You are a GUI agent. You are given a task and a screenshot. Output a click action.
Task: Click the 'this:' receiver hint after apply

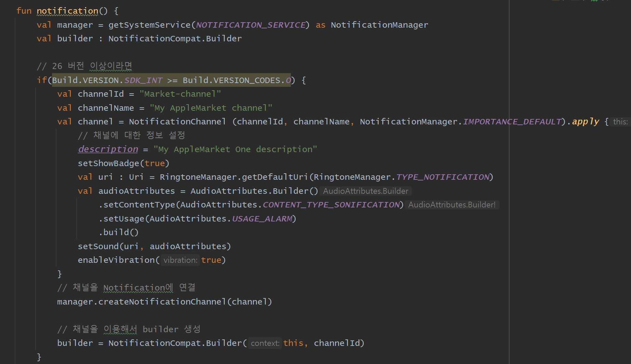tap(620, 122)
